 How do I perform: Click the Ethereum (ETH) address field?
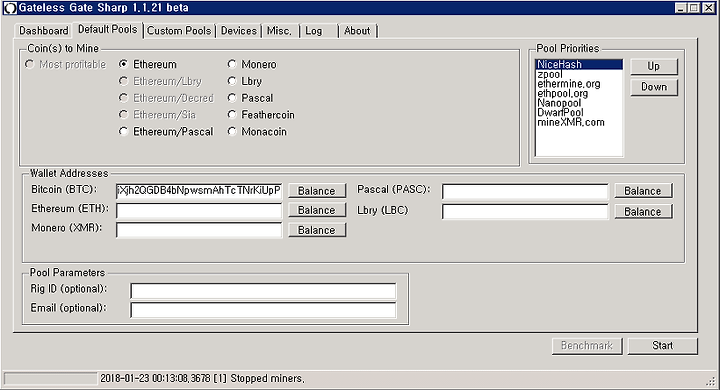(199, 210)
